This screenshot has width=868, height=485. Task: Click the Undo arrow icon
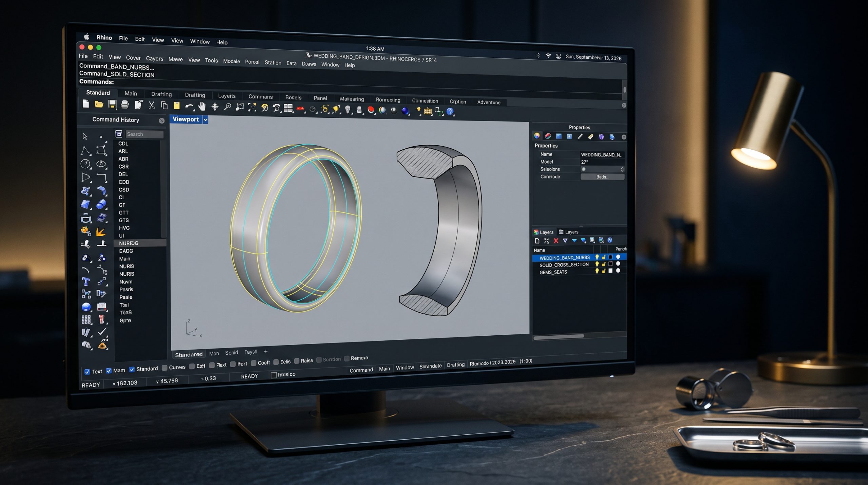(189, 106)
